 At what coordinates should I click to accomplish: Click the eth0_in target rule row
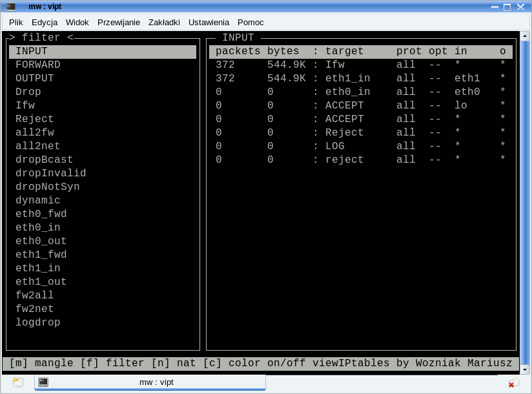(x=360, y=92)
